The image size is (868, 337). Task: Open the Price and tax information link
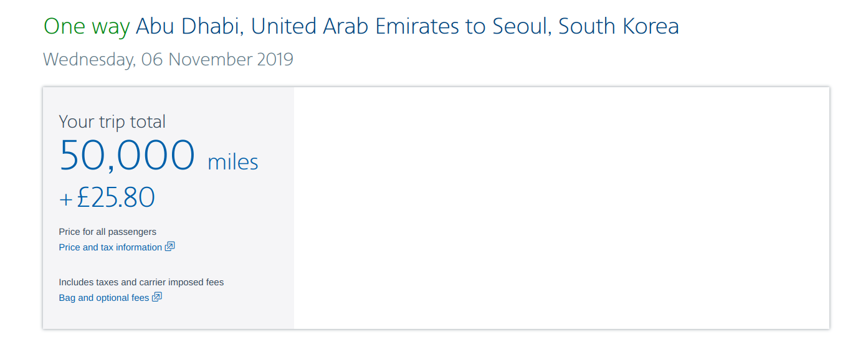[110, 247]
